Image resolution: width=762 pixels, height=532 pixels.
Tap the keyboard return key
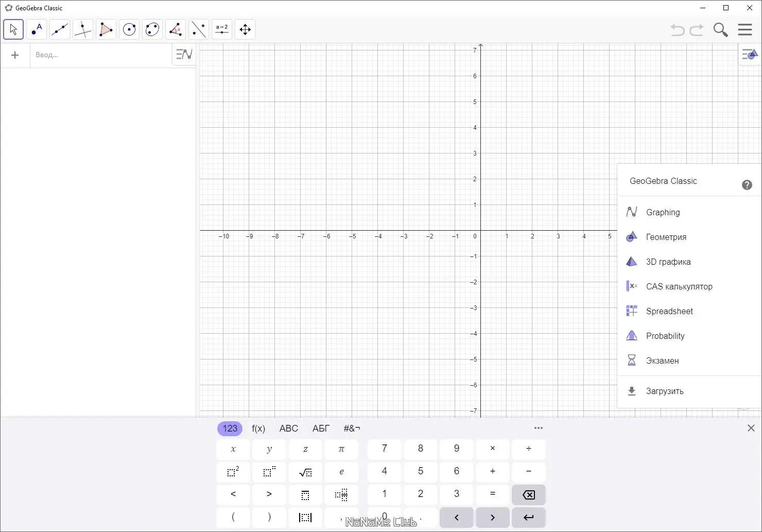tap(529, 518)
